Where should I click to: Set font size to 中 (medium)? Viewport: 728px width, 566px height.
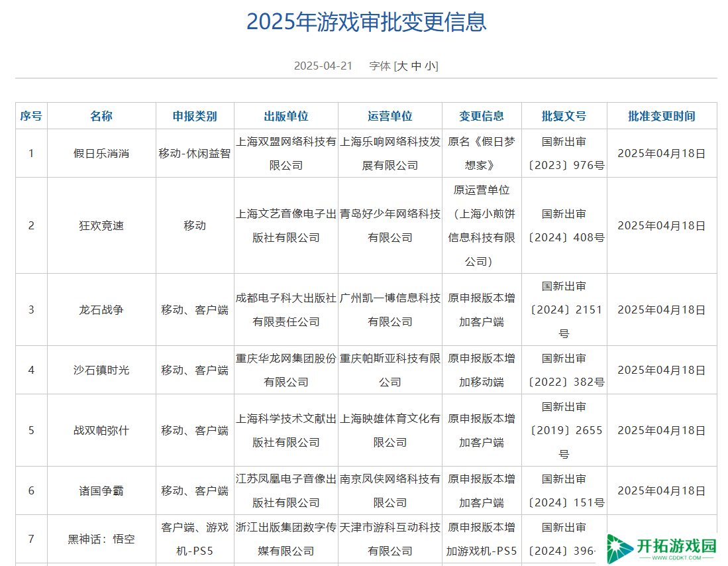point(417,66)
